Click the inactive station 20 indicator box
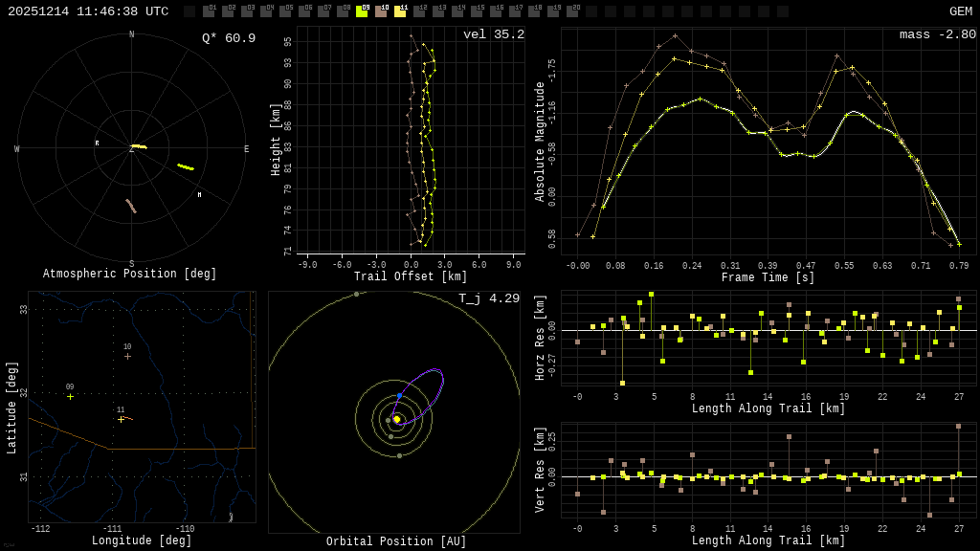This screenshot has height=551, width=980. [x=572, y=11]
